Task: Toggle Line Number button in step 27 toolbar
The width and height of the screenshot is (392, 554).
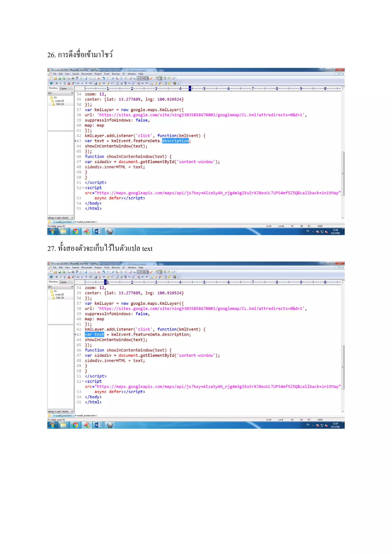Action: [x=147, y=272]
